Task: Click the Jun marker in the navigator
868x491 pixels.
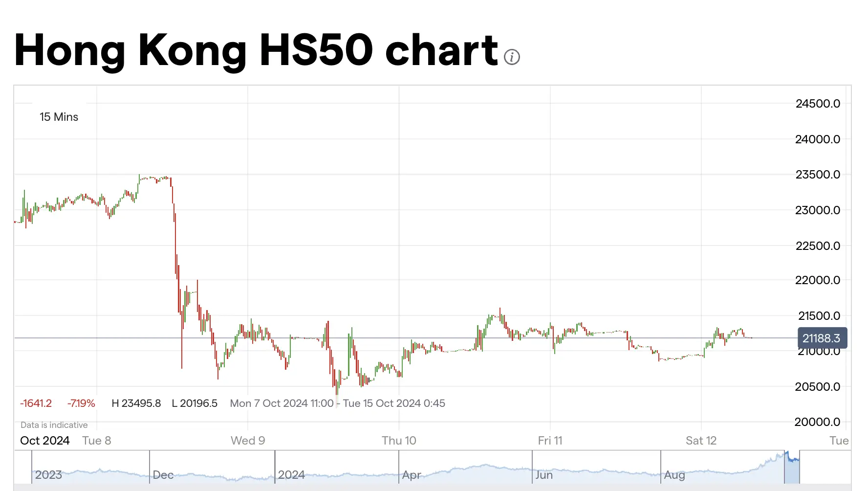Action: click(x=544, y=475)
